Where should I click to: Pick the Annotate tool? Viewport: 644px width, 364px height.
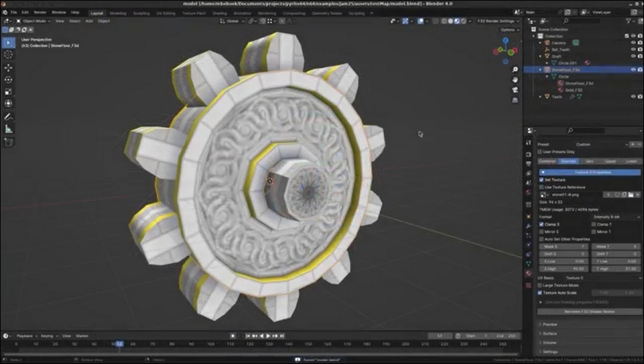(8, 117)
